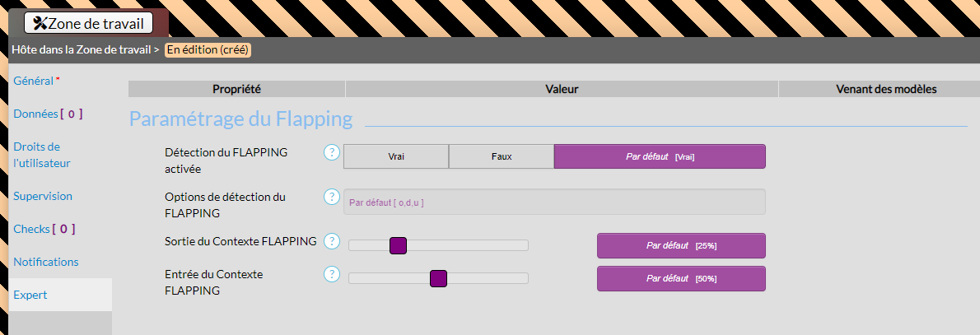Set FLAPPING detection to Faux

coord(502,156)
